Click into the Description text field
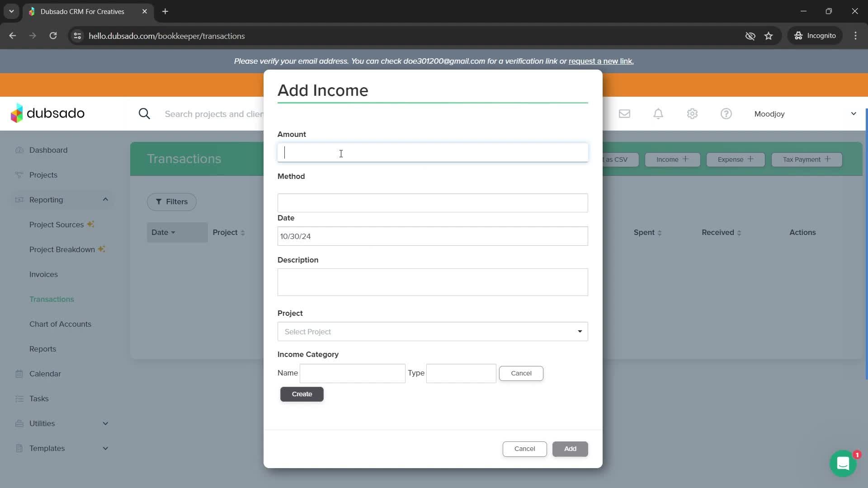868x488 pixels. pos(432,282)
